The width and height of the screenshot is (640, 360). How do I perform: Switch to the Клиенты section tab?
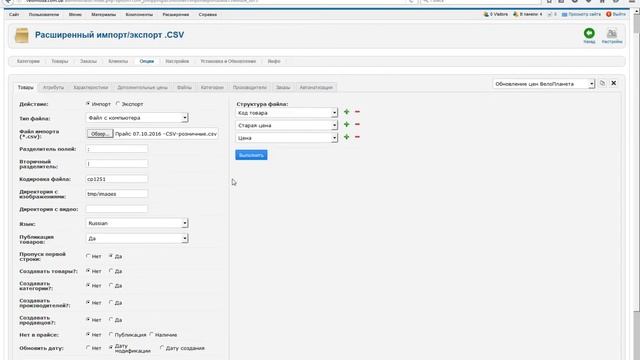[118, 61]
